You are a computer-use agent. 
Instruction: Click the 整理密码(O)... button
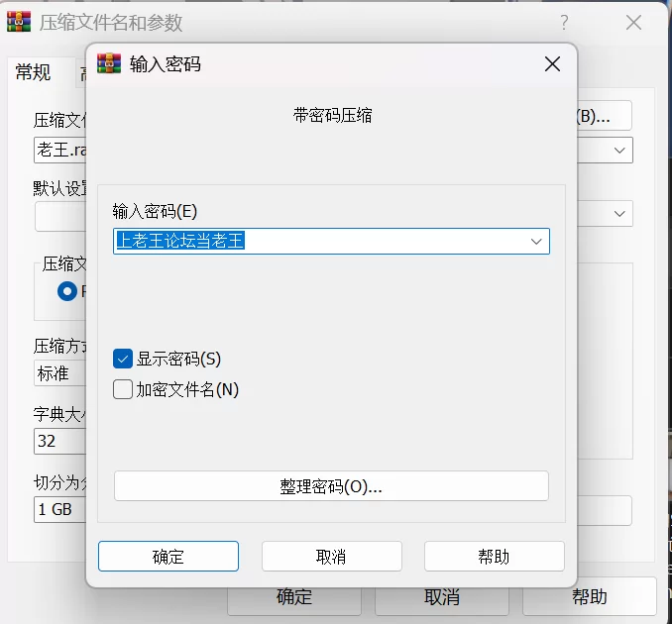point(331,486)
